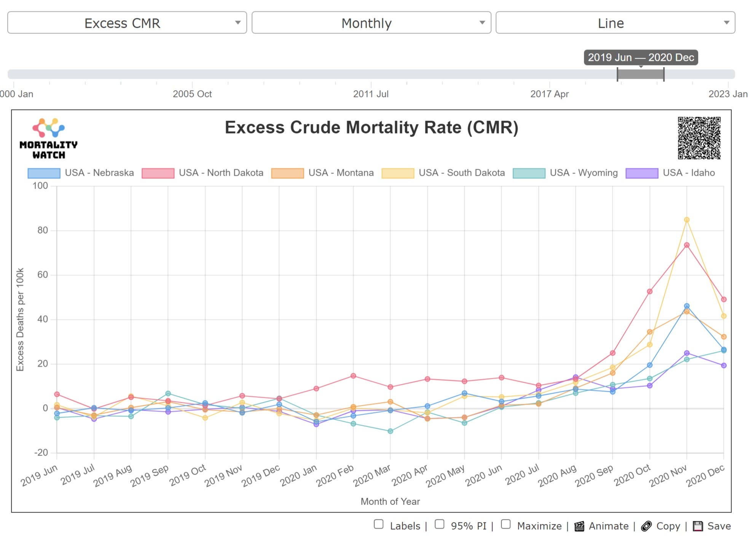Viewport: 756px width, 549px height.
Task: Hide the USA - North Dakota series
Action: click(x=158, y=173)
